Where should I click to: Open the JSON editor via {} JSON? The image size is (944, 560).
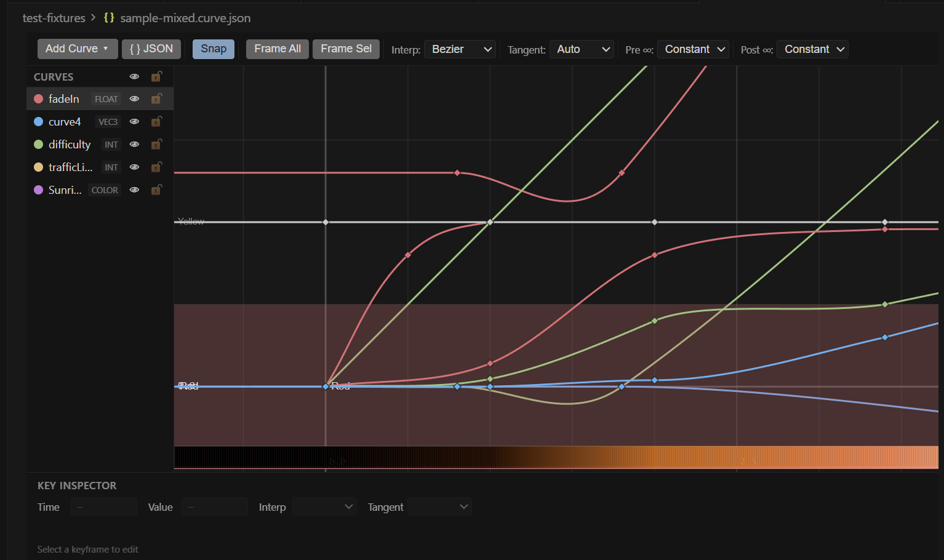tap(151, 49)
